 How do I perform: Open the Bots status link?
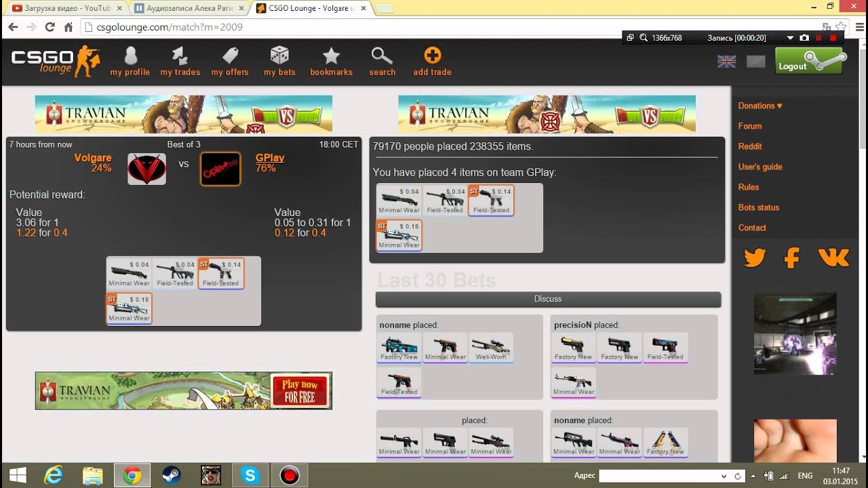coord(759,207)
